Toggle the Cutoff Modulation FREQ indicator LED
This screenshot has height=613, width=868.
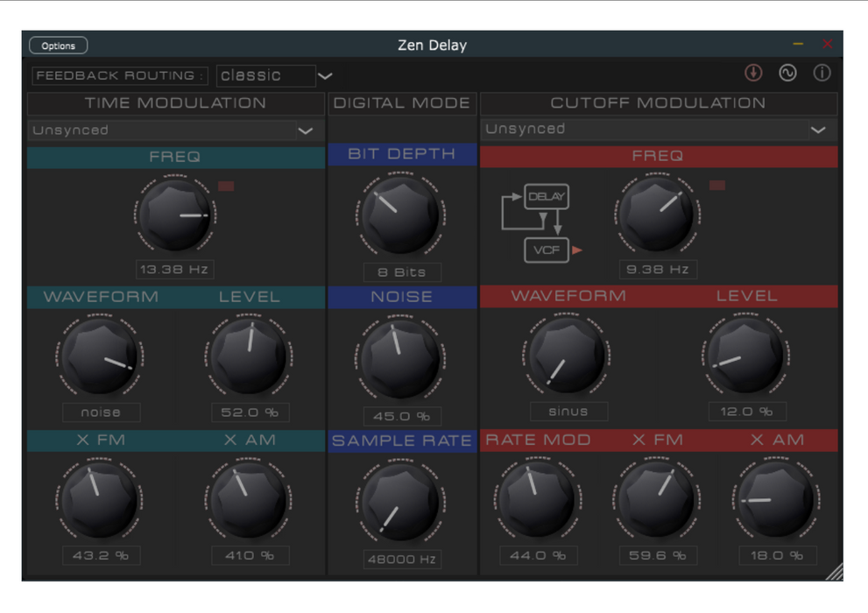[x=717, y=186]
